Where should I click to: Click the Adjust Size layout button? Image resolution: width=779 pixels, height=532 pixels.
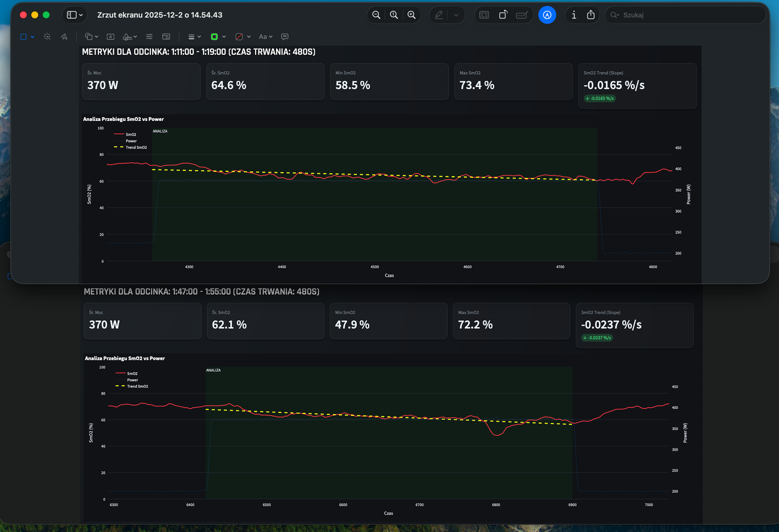pos(166,37)
